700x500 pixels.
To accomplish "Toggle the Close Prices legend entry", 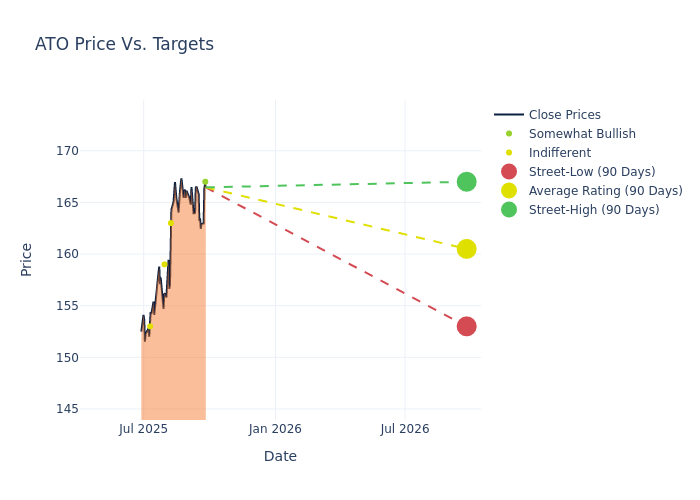I will 564,115.
